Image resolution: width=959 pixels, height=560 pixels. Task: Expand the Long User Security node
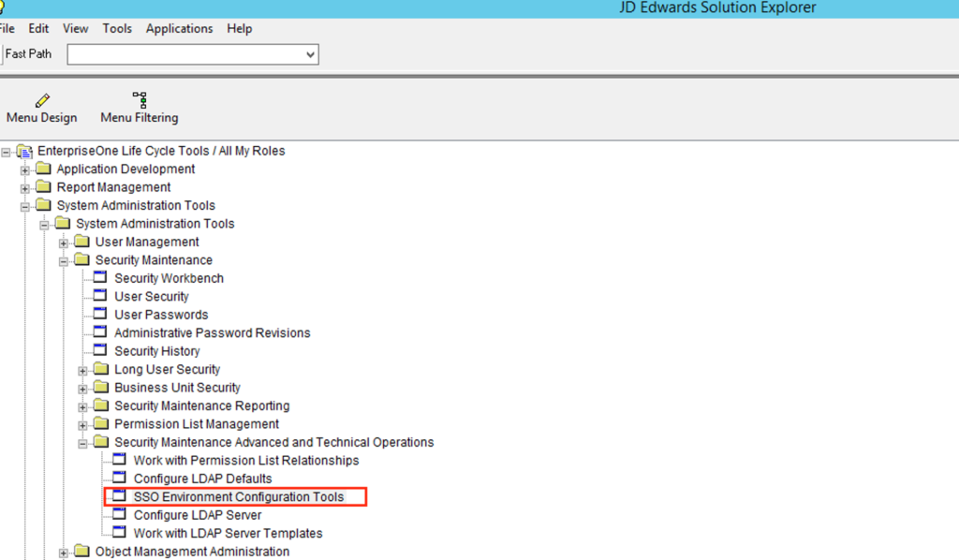[x=82, y=371]
